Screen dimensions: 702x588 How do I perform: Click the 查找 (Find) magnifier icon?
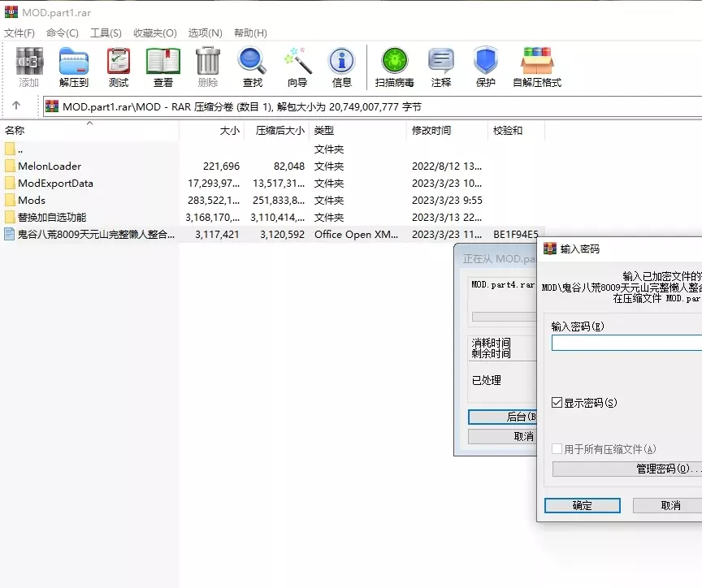click(x=253, y=67)
